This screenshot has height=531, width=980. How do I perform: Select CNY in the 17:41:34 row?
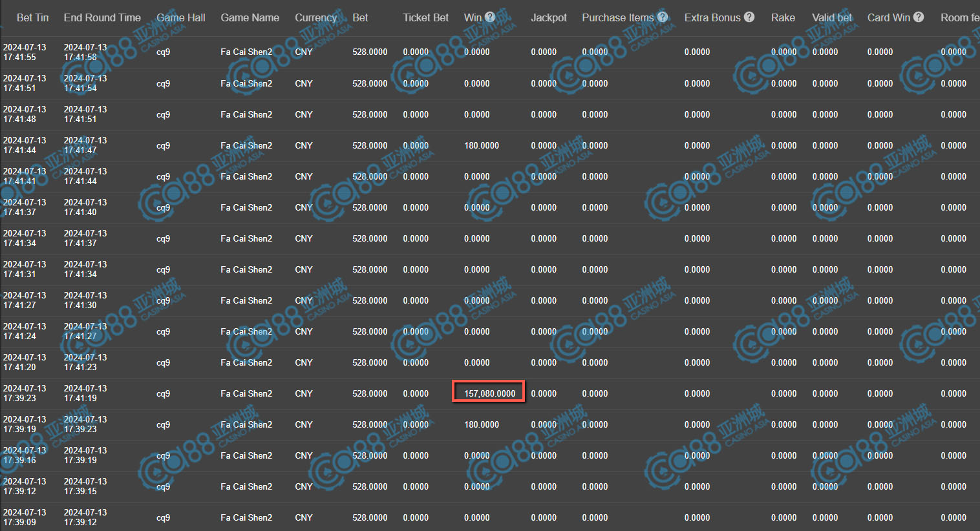coord(304,238)
